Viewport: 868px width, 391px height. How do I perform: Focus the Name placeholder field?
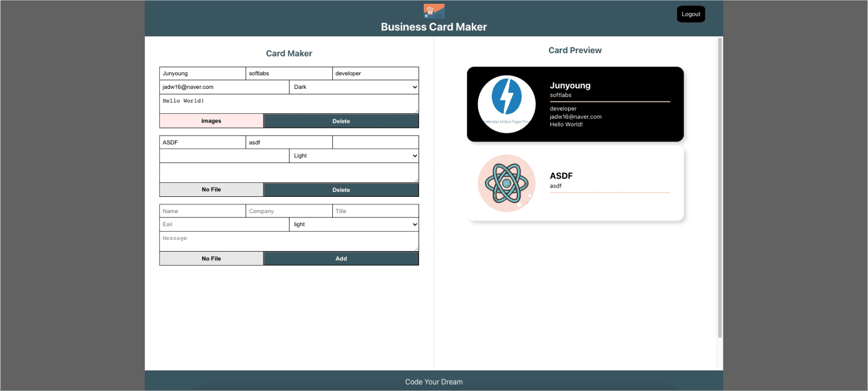click(203, 211)
